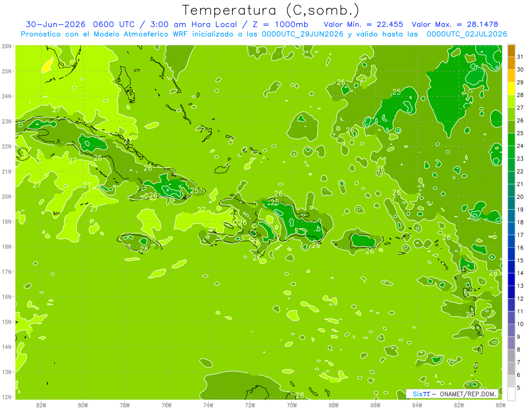Click the init time '0000UTC_29JUN2026'
The width and height of the screenshot is (532, 411).
click(x=303, y=34)
